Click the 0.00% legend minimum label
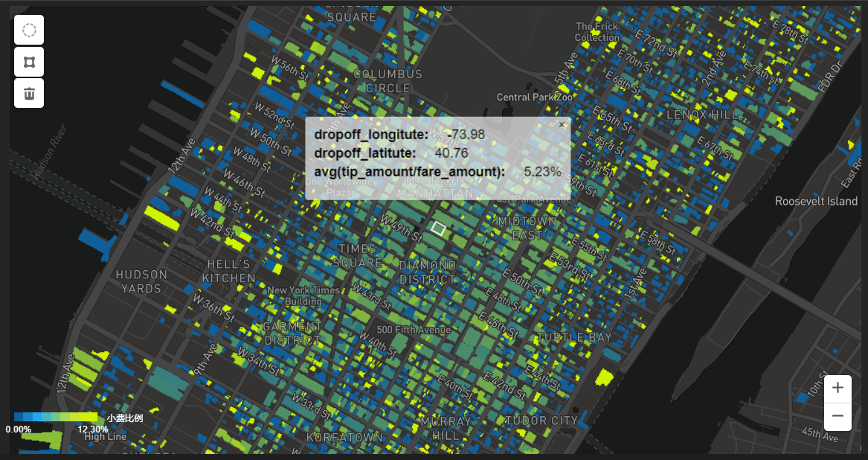Image resolution: width=868 pixels, height=460 pixels. point(19,429)
